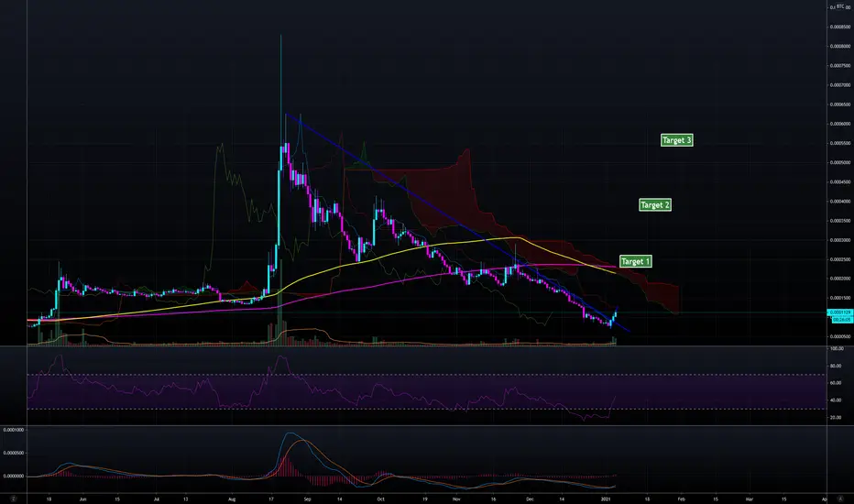854x504 pixels.
Task: Click the 0.0000000 MACD axis label
Action: pyautogui.click(x=14, y=476)
